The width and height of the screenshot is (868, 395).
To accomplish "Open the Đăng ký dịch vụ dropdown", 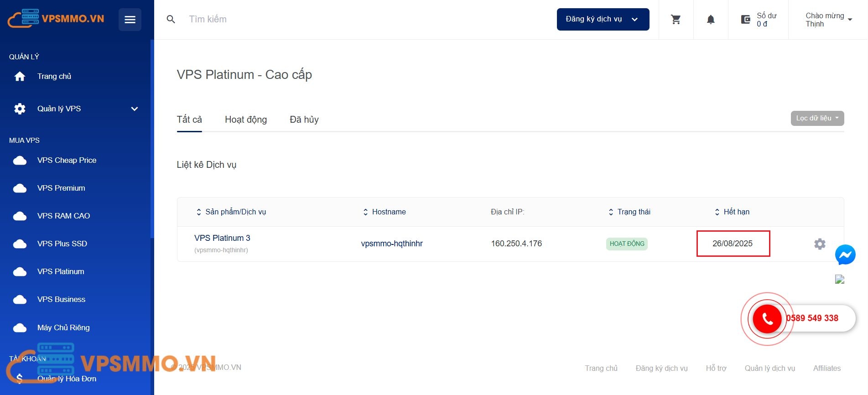I will (603, 19).
